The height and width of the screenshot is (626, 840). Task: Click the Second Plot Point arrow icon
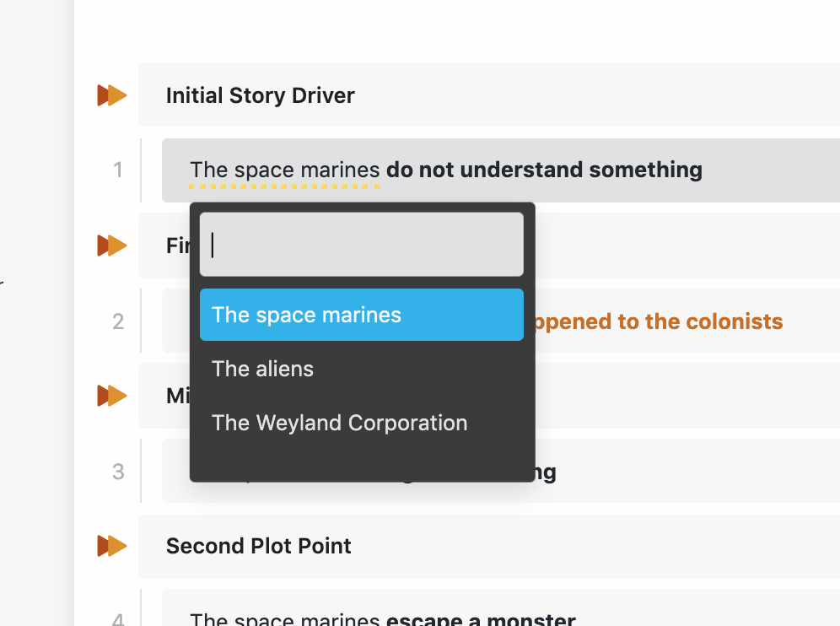tap(112, 546)
